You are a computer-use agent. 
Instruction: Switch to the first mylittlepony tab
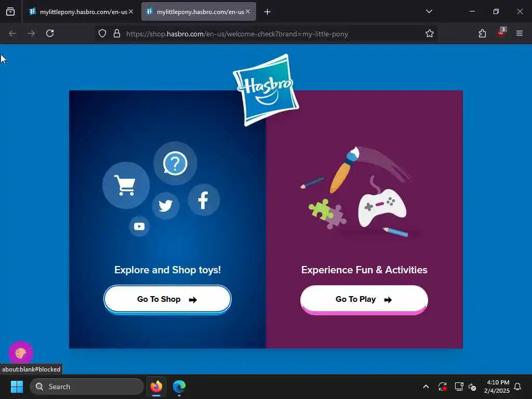click(79, 12)
